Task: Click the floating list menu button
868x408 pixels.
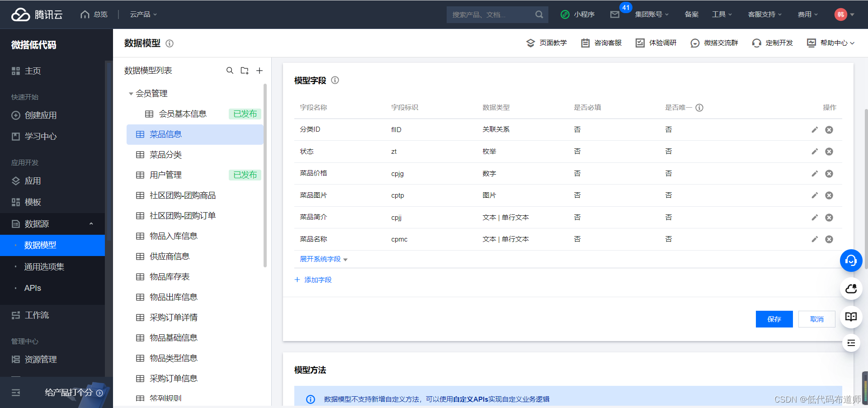Action: click(851, 343)
